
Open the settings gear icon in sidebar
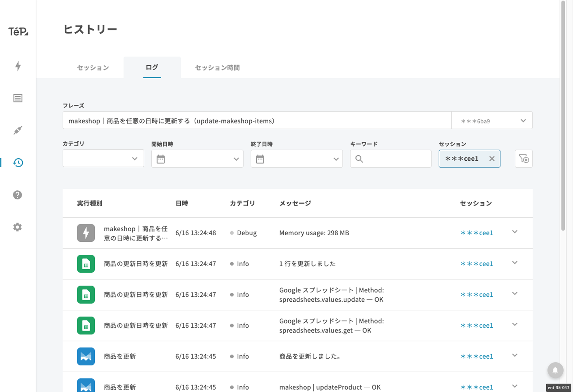17,227
